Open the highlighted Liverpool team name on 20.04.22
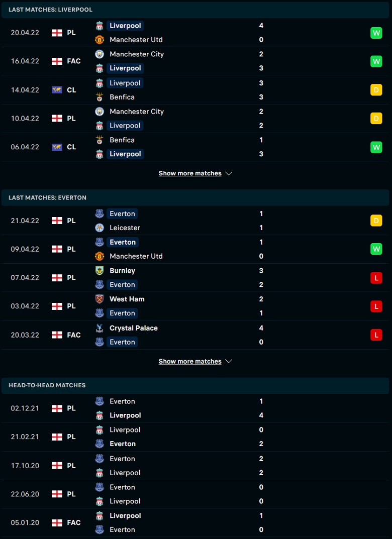This screenshot has height=539, width=392. pyautogui.click(x=125, y=26)
